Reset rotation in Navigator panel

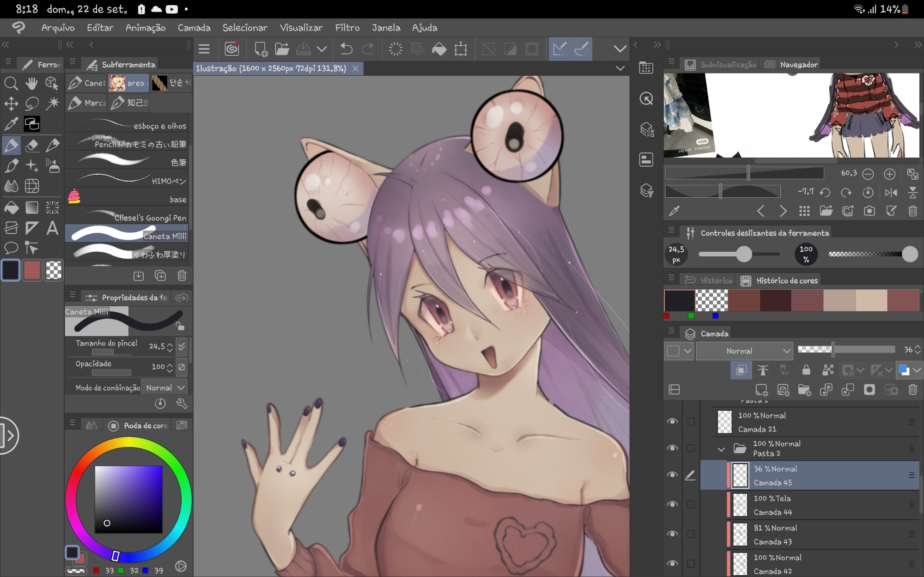click(868, 193)
